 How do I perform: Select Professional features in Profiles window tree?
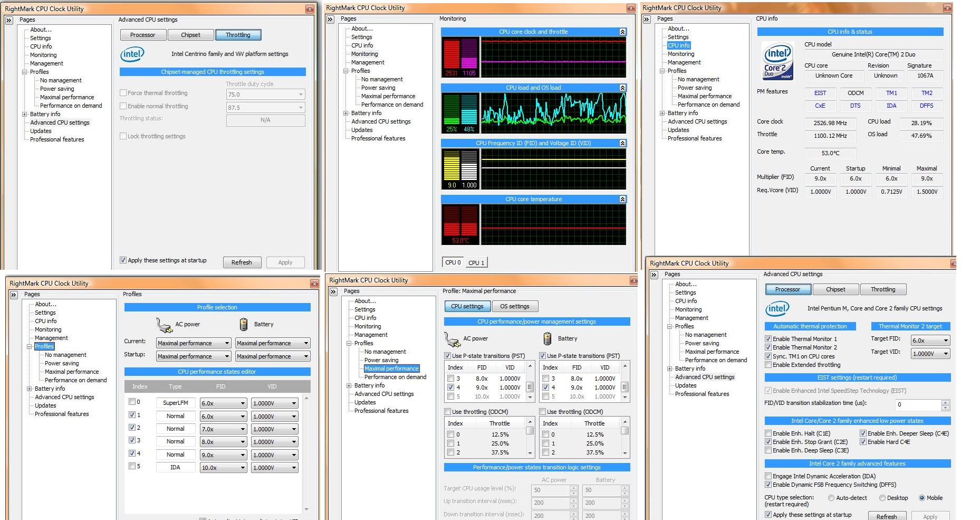[62, 414]
